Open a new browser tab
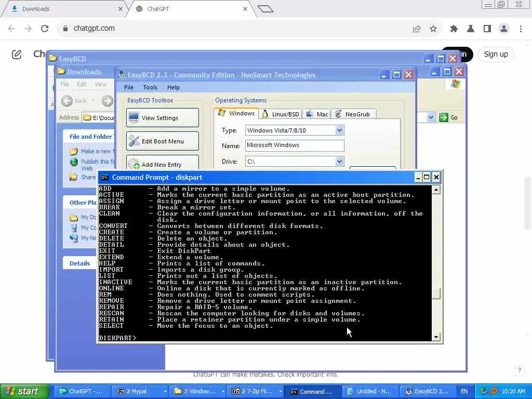Viewport: 532px width, 399px height. 265,9
